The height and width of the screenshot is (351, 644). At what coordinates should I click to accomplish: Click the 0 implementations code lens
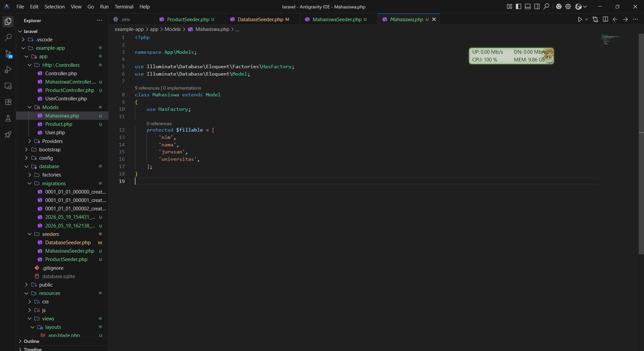point(182,88)
